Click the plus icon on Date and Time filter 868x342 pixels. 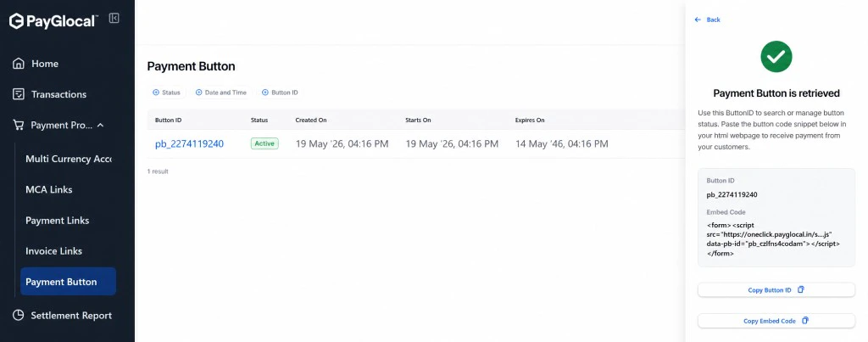point(198,93)
